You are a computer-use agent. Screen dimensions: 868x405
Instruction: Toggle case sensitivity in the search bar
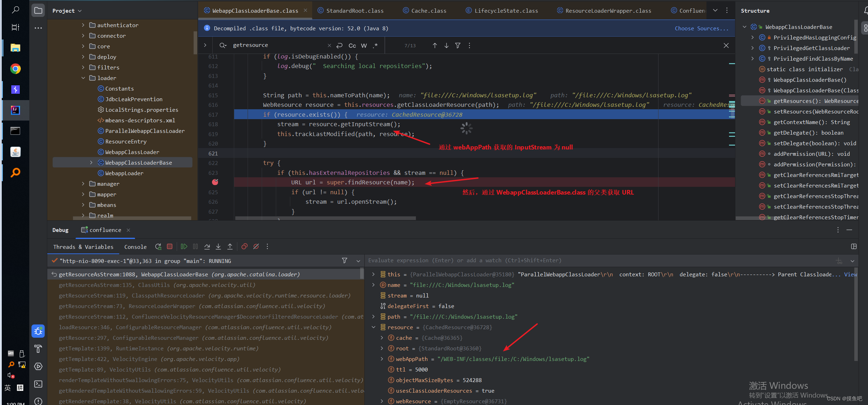coord(352,45)
